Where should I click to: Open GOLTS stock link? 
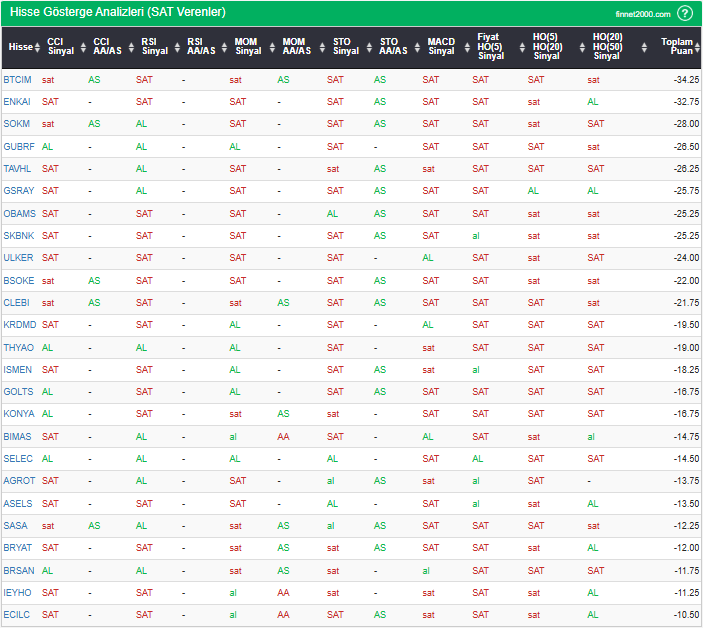[x=18, y=392]
